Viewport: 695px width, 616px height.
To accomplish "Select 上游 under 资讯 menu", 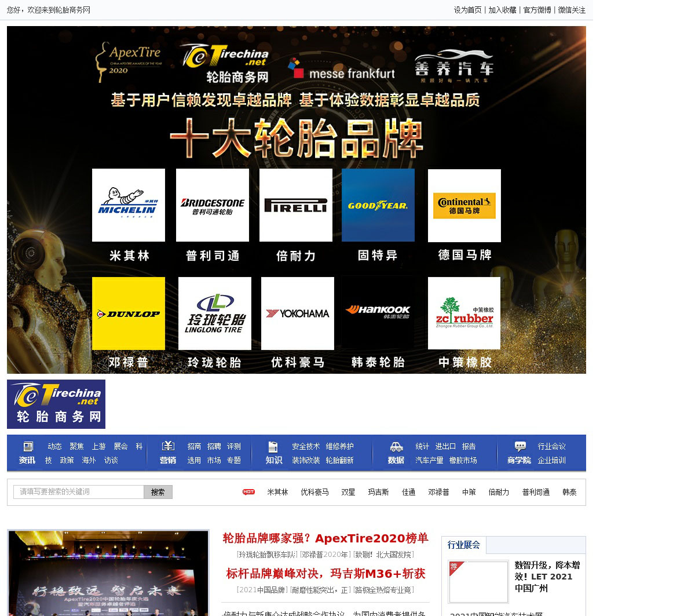I will click(98, 446).
